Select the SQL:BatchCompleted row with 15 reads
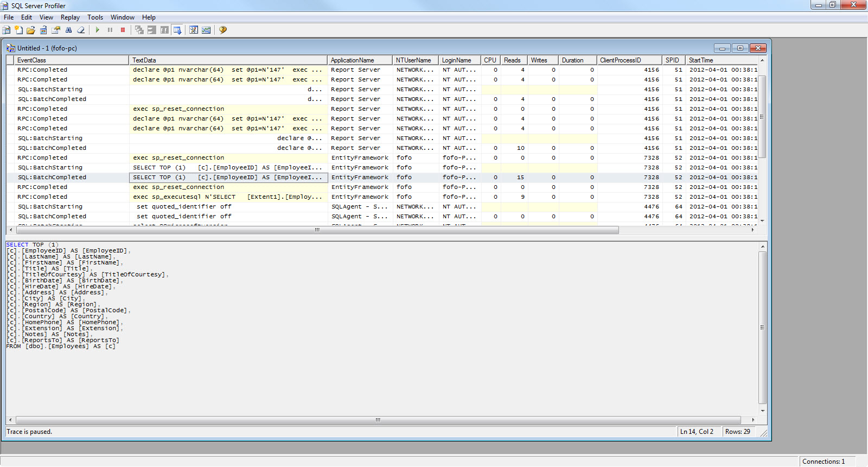The width and height of the screenshot is (868, 467). [382, 178]
